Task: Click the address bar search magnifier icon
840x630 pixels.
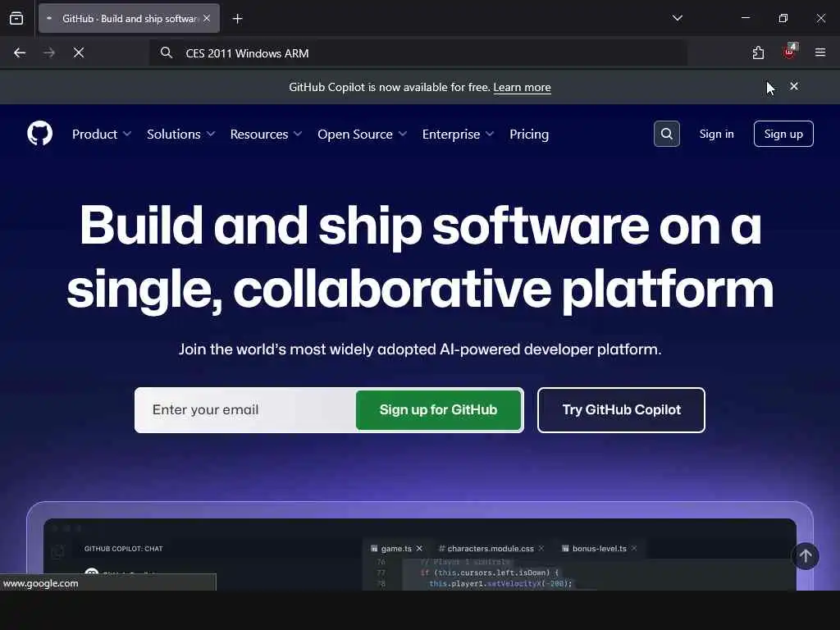Action: [167, 52]
